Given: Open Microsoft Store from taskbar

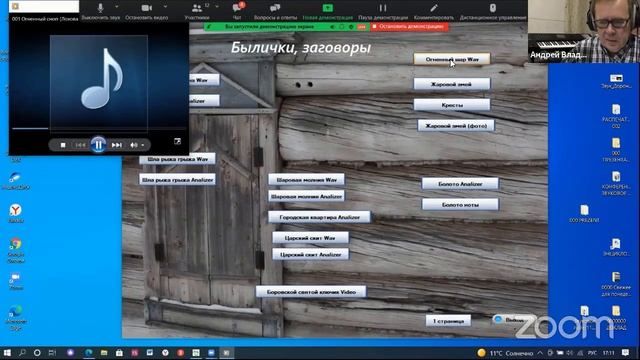Looking at the screenshot, I should [119, 353].
